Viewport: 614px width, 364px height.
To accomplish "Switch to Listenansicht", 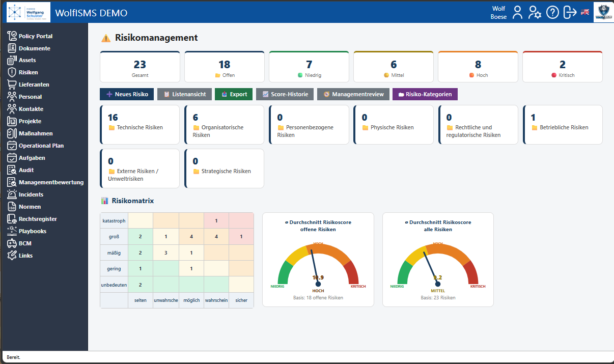I will pyautogui.click(x=184, y=94).
